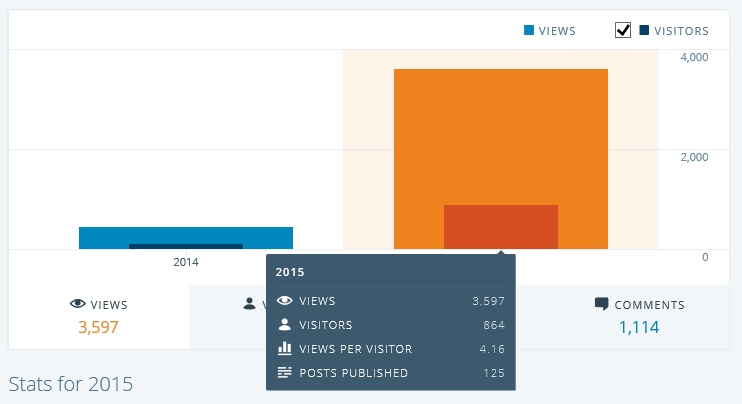Click the 1,114 comments count

pos(639,327)
